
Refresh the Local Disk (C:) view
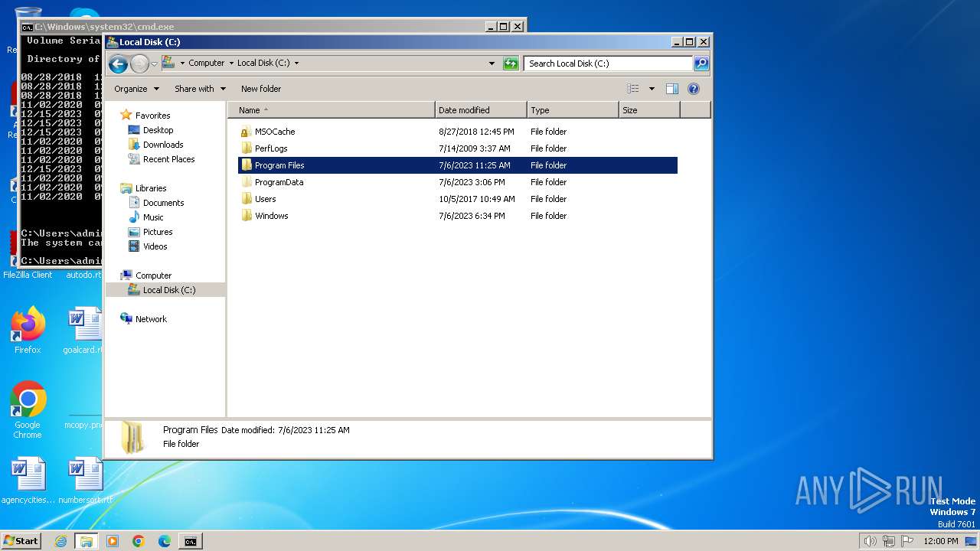(511, 64)
